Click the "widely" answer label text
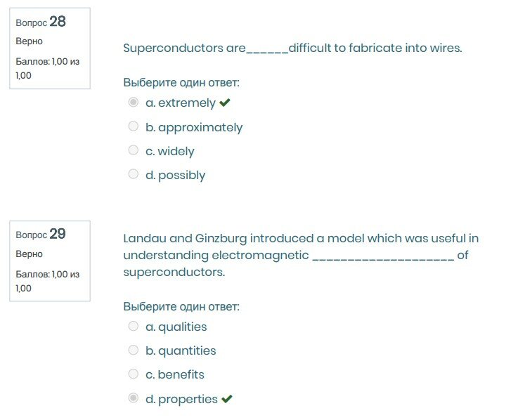The height and width of the screenshot is (420, 518). tap(176, 152)
